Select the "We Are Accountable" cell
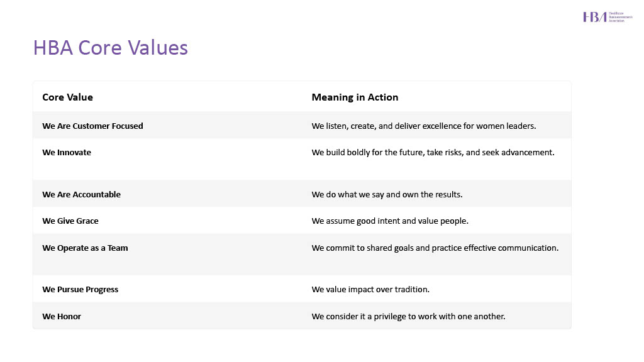This screenshot has width=644, height=362. coord(81,194)
